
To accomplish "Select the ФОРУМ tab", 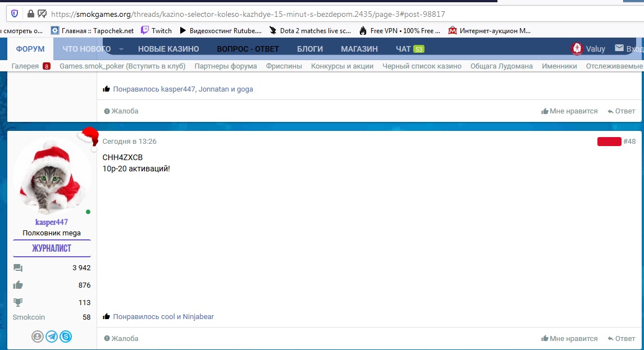I will pos(30,49).
